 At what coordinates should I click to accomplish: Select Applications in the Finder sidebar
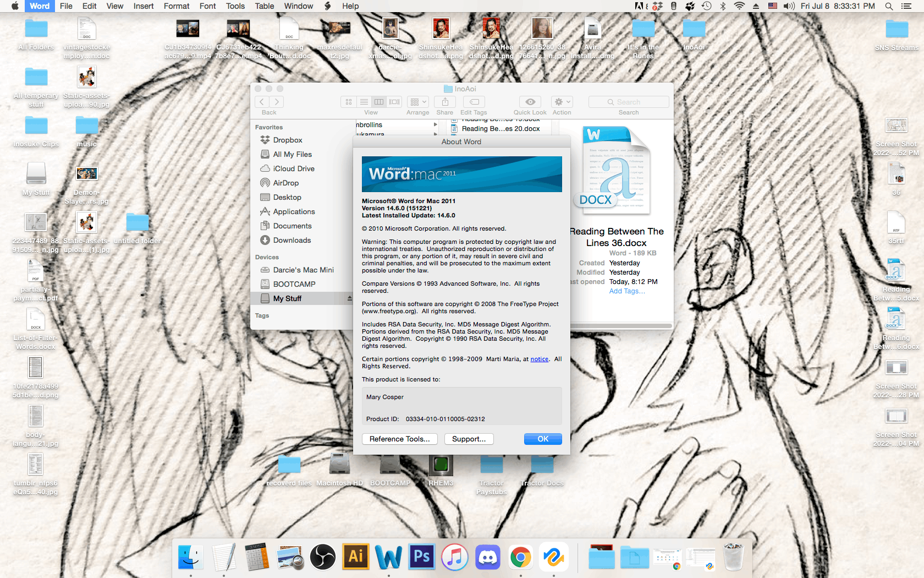(302, 211)
